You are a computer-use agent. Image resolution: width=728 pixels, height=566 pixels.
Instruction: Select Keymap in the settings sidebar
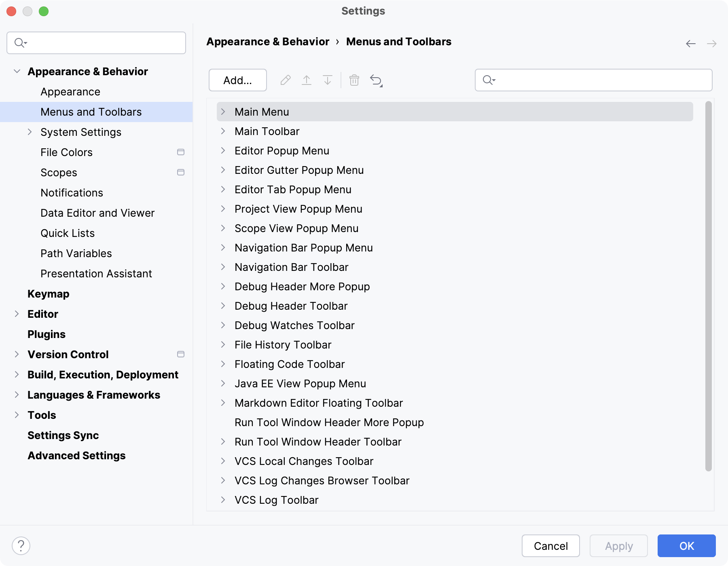(x=48, y=294)
